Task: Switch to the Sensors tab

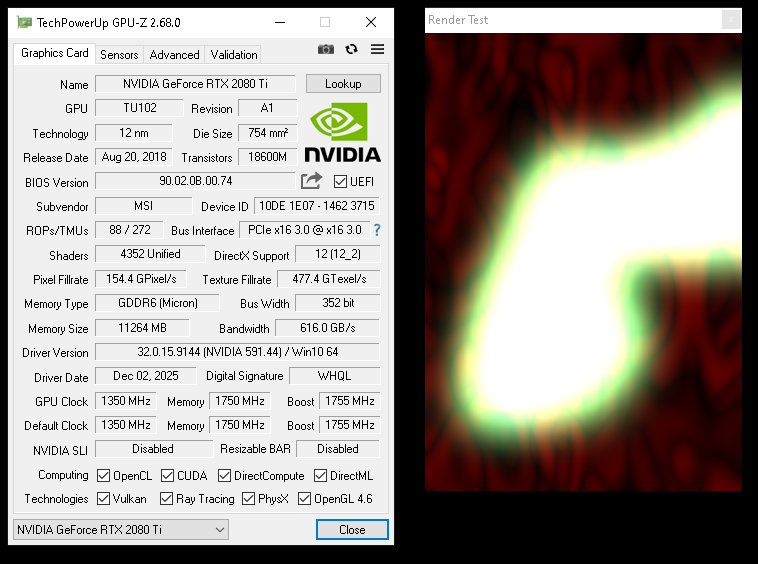Action: point(119,55)
